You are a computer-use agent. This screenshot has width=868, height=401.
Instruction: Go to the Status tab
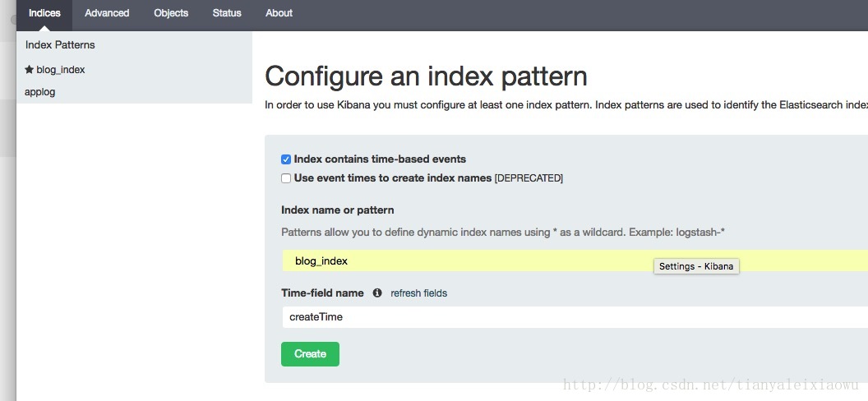pos(227,13)
